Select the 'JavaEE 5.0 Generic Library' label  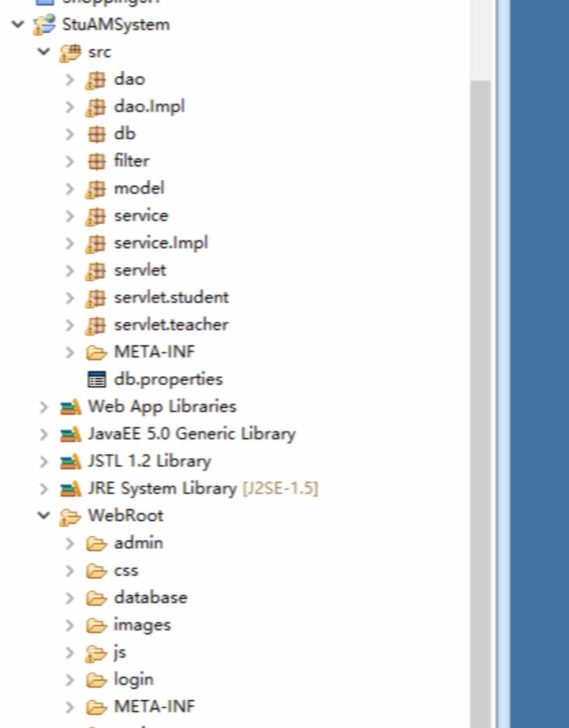192,435
